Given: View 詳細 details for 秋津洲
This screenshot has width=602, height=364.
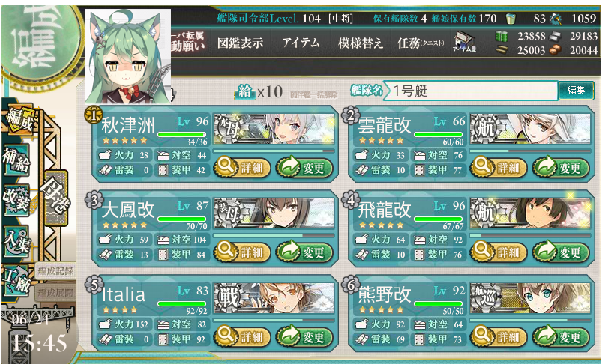Looking at the screenshot, I should [242, 168].
